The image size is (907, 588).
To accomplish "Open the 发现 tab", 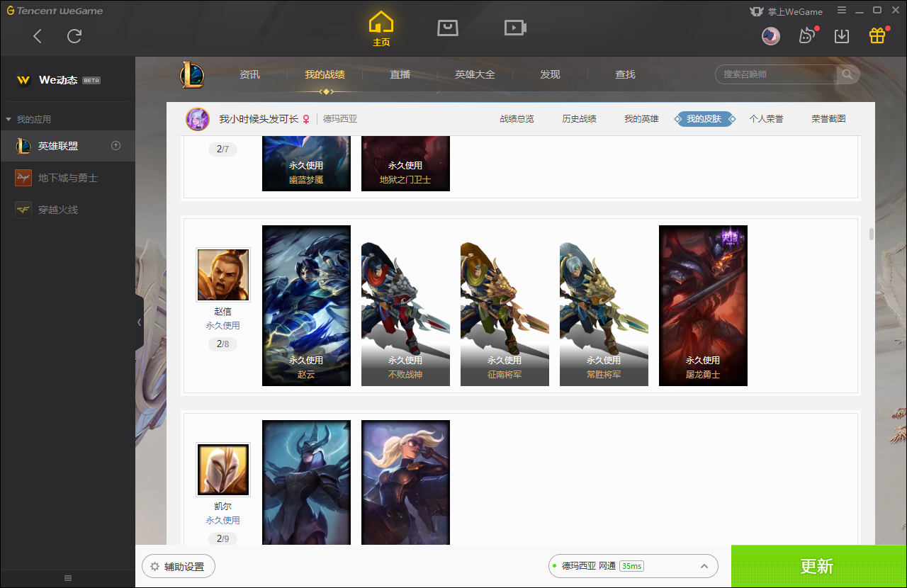I will 550,74.
